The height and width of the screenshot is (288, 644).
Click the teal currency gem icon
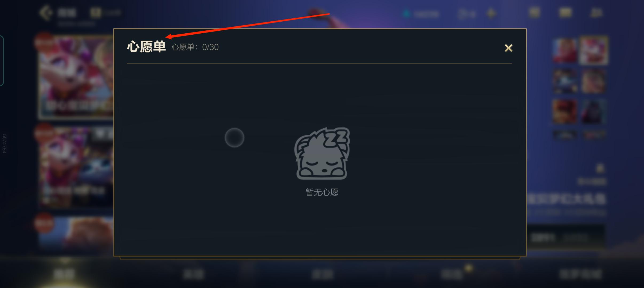pyautogui.click(x=407, y=13)
